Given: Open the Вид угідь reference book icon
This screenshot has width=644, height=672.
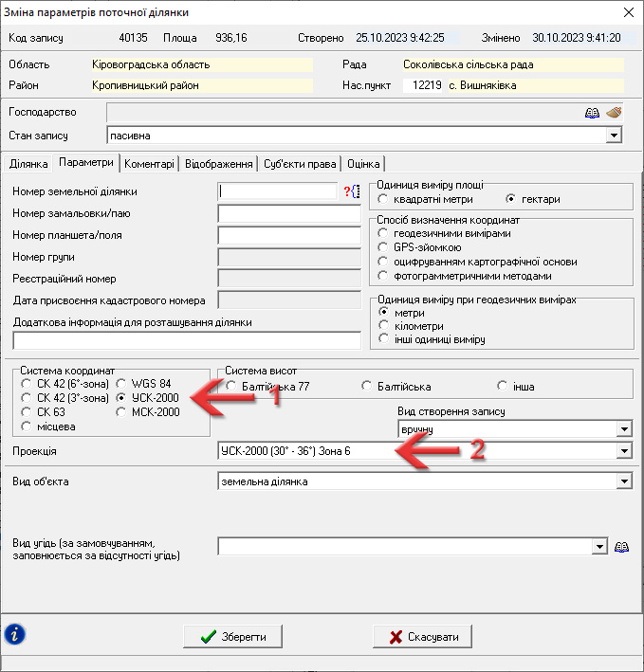Looking at the screenshot, I should pyautogui.click(x=622, y=547).
